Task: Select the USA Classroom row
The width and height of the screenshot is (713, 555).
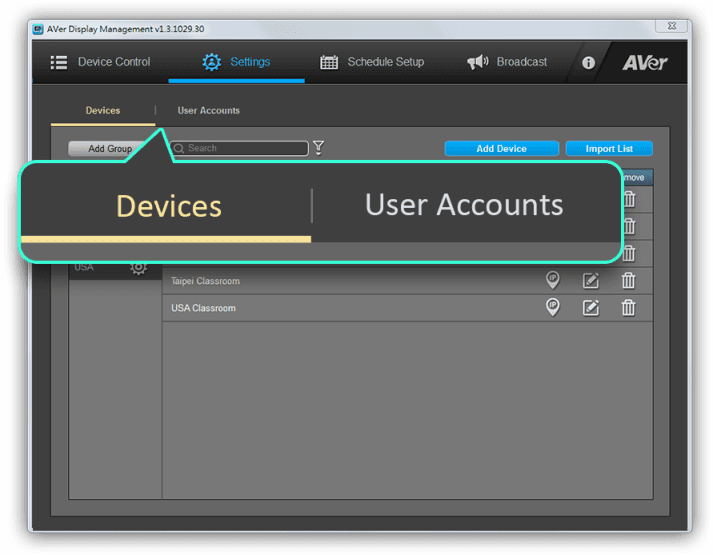Action: point(407,308)
